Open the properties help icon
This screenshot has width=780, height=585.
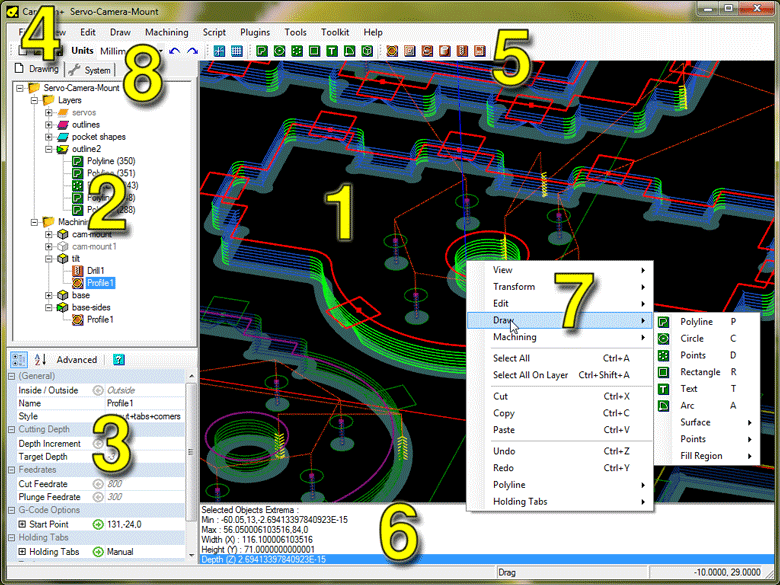119,359
